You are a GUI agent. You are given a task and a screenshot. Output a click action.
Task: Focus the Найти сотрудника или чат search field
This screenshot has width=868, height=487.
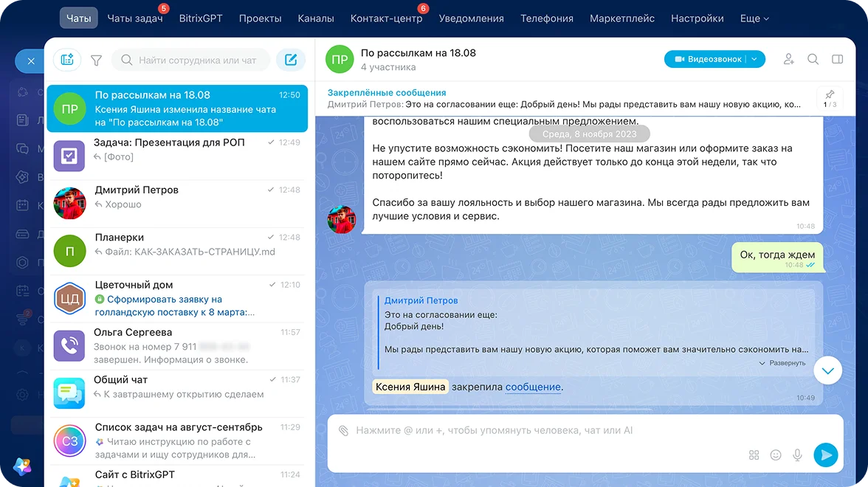(191, 60)
